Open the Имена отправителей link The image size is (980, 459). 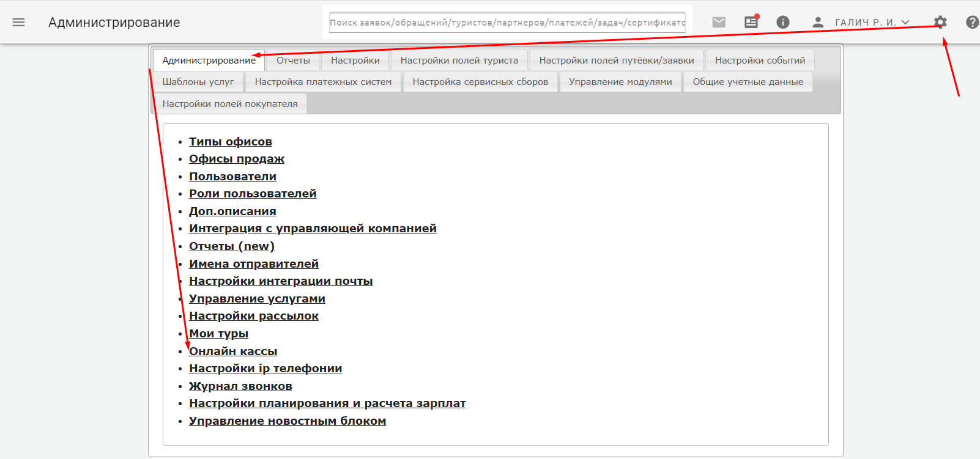254,264
